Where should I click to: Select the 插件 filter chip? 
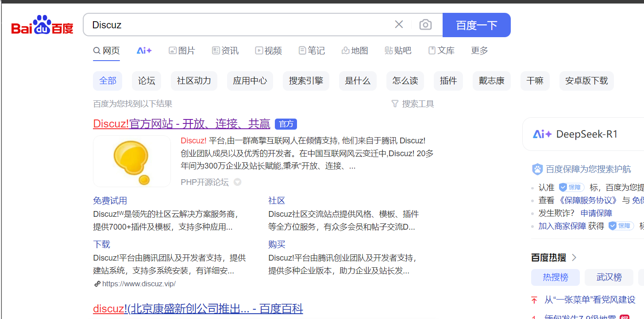point(448,81)
